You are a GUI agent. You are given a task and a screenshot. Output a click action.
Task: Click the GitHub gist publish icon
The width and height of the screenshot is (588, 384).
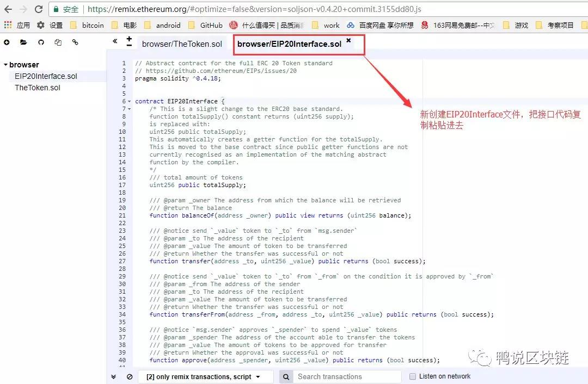coord(41,42)
